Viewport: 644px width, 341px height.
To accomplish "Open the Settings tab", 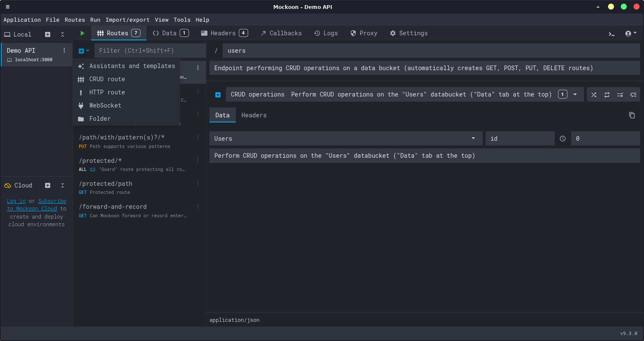I will (x=409, y=33).
